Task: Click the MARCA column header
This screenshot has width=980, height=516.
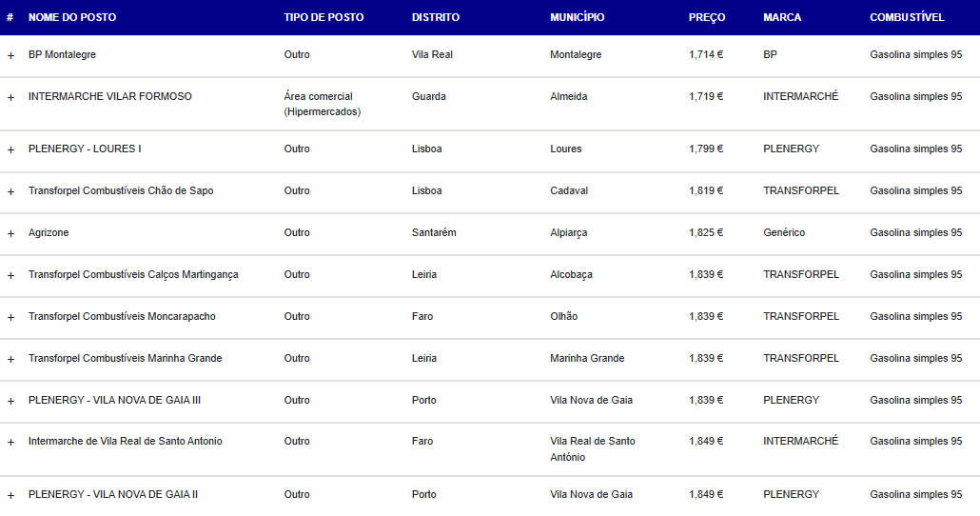Action: [x=782, y=17]
